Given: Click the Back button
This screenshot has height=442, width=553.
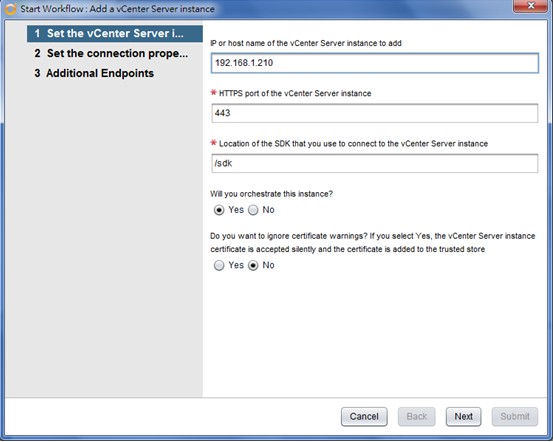Looking at the screenshot, I should click(x=417, y=417).
